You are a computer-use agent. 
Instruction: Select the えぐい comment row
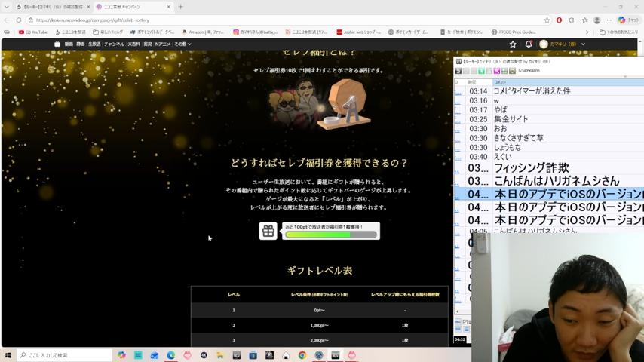tap(549, 157)
